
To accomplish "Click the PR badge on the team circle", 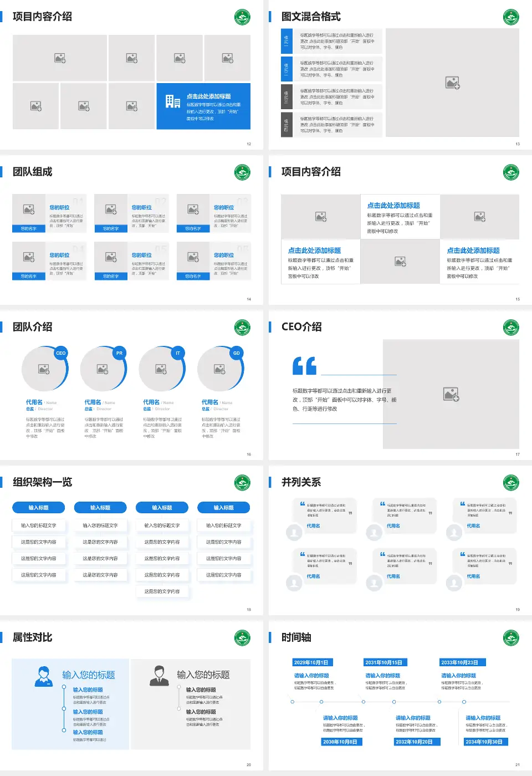I will [x=119, y=353].
